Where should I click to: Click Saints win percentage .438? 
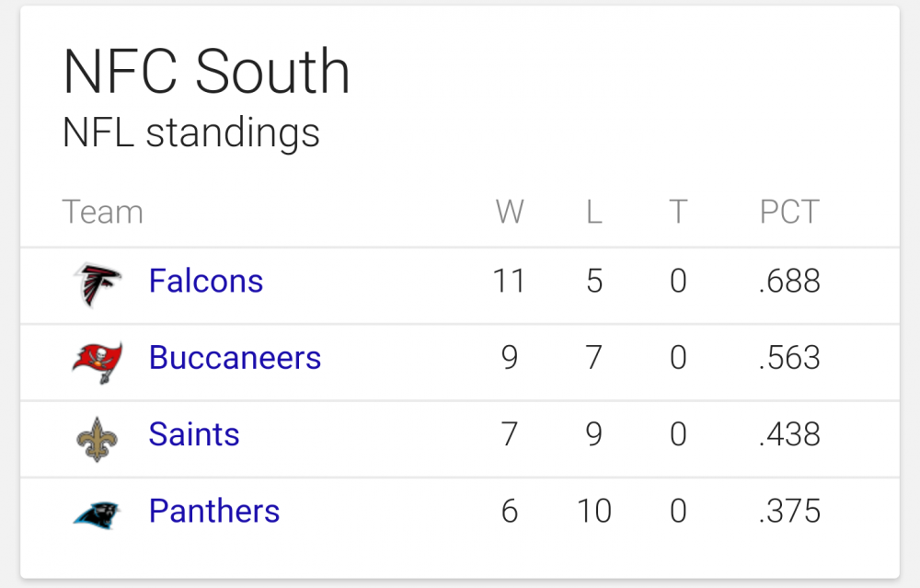pos(789,435)
